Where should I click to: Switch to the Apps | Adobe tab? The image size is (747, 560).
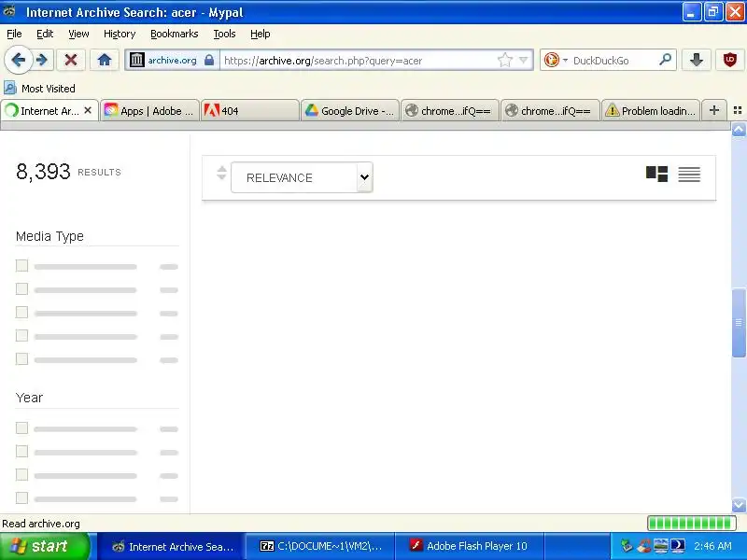tap(149, 111)
